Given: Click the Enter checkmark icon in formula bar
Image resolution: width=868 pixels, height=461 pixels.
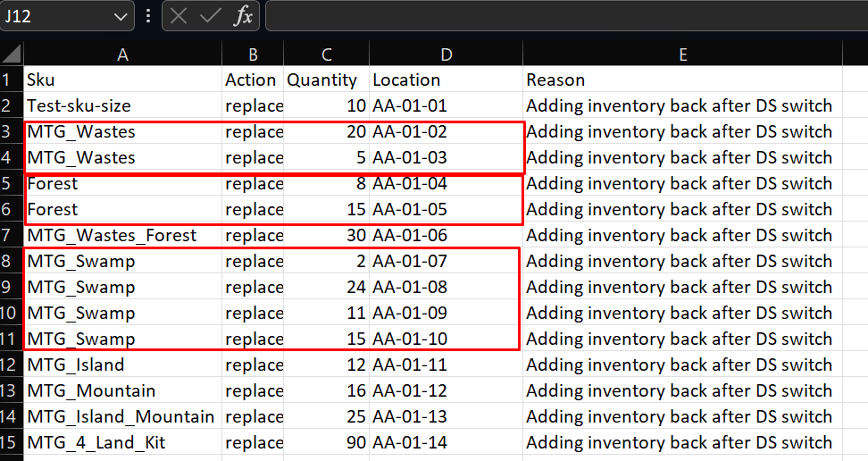Looking at the screenshot, I should [x=211, y=16].
